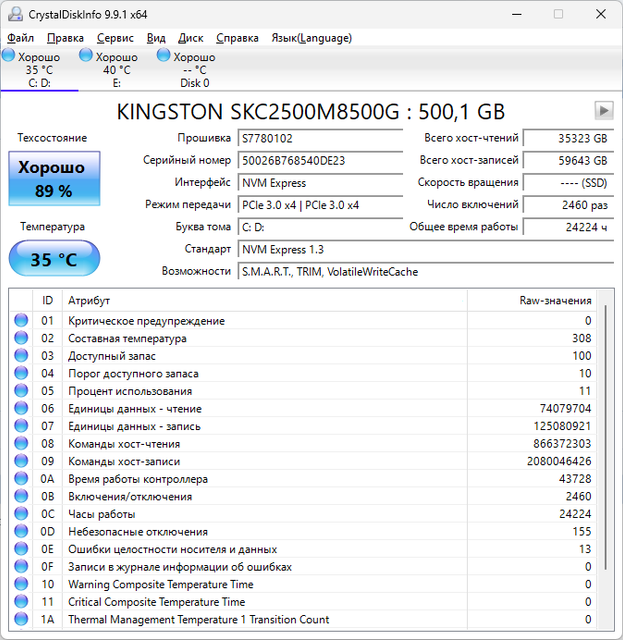This screenshot has height=640, width=623.
Task: Click the status orb of attribute 03
Action: coord(21,356)
